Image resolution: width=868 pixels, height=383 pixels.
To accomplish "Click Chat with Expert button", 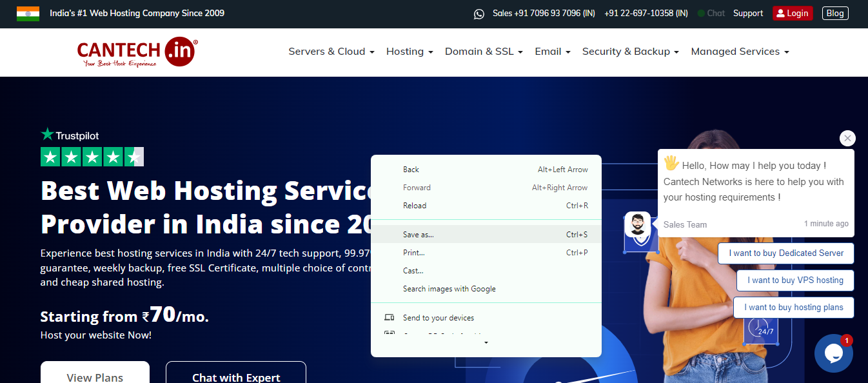I will pyautogui.click(x=236, y=372).
